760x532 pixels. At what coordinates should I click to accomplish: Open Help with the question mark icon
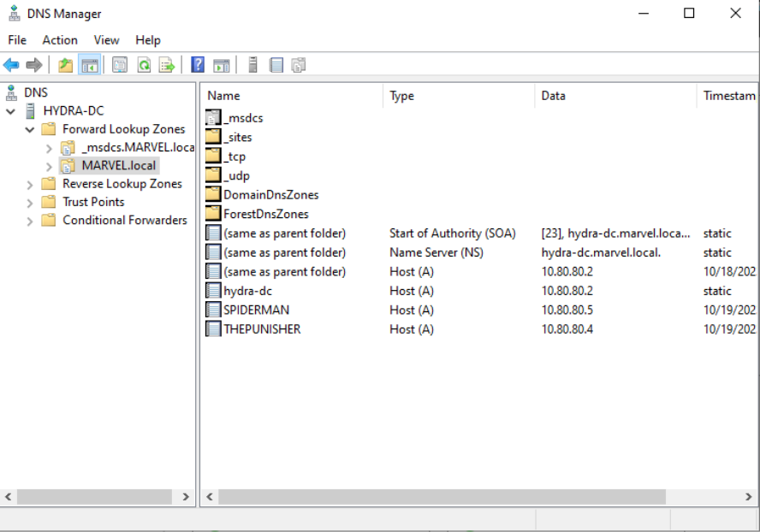pyautogui.click(x=198, y=65)
